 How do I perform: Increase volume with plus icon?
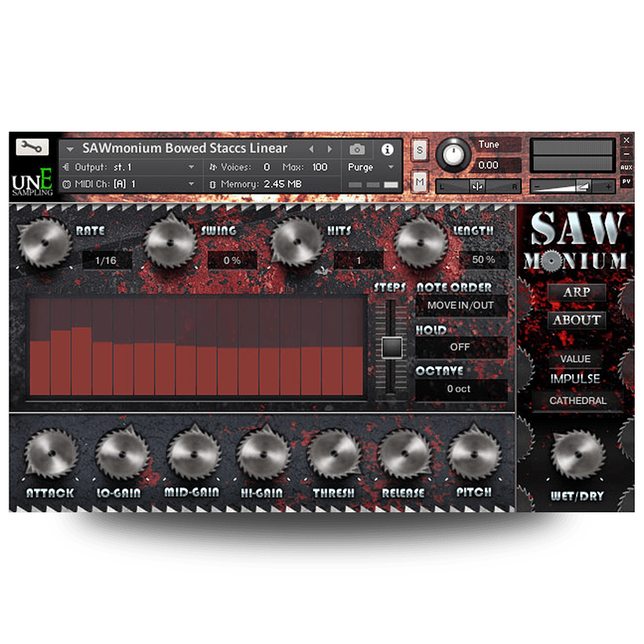608,187
